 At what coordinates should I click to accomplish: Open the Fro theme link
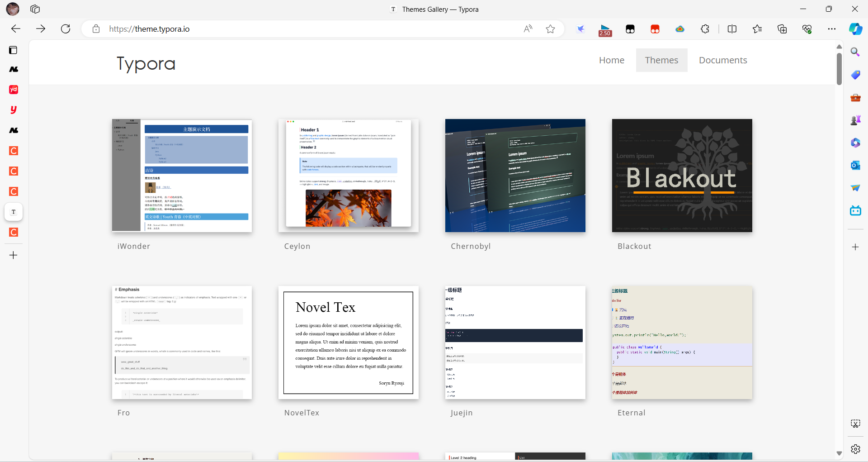coord(123,413)
